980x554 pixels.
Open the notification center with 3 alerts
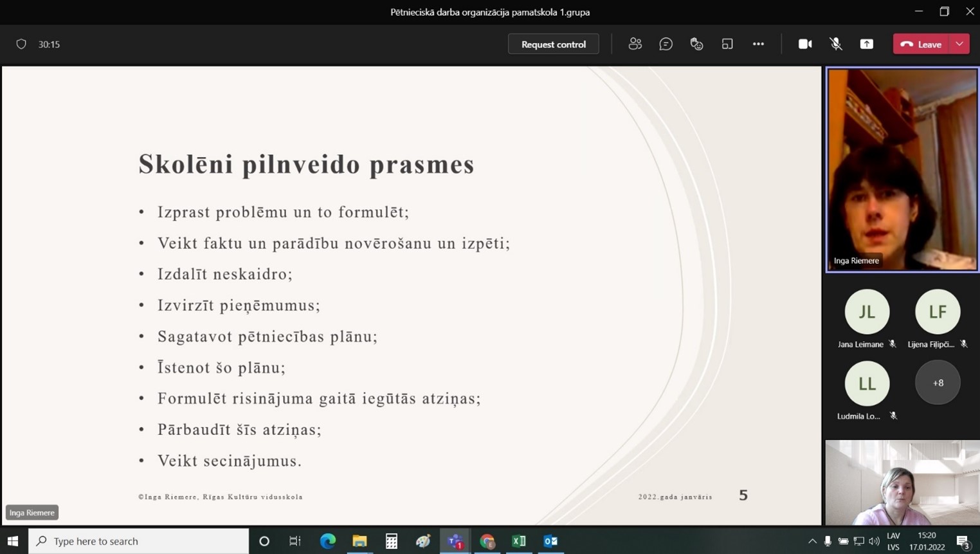[963, 541]
